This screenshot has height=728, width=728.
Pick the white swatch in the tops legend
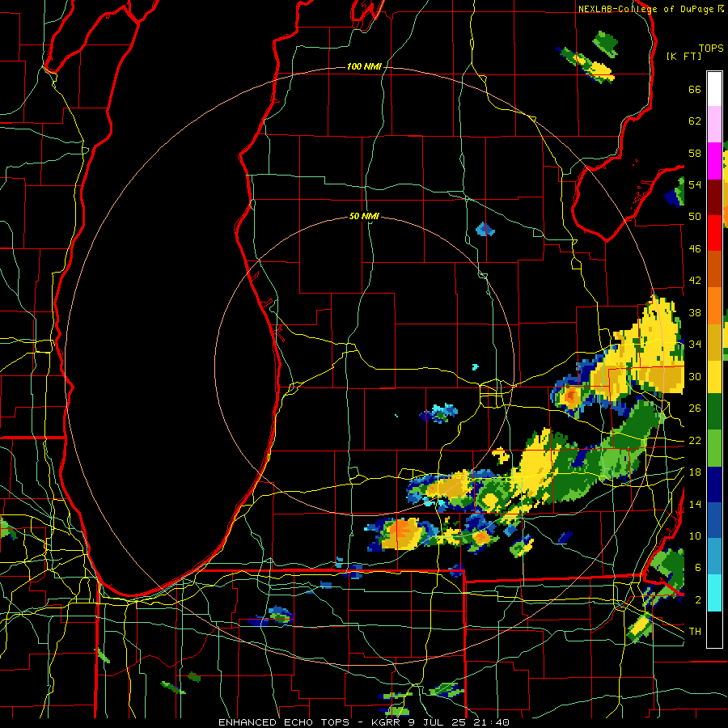click(x=714, y=89)
